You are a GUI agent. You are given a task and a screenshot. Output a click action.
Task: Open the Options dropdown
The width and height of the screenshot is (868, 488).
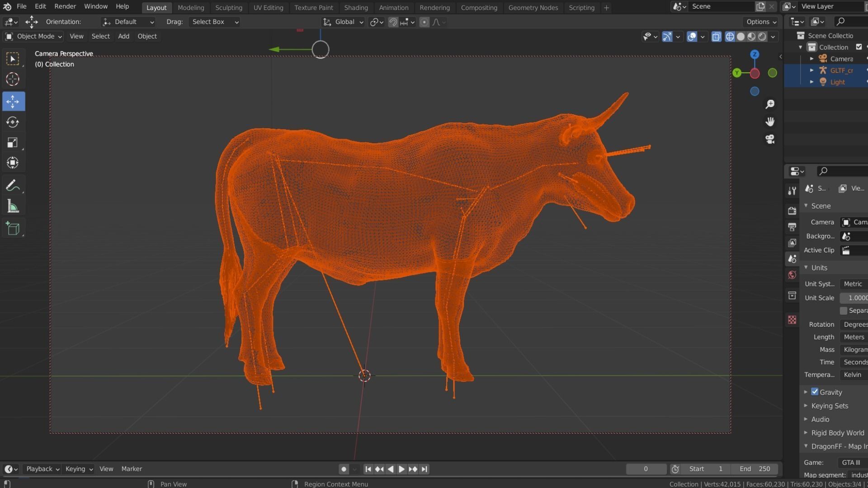tap(761, 22)
